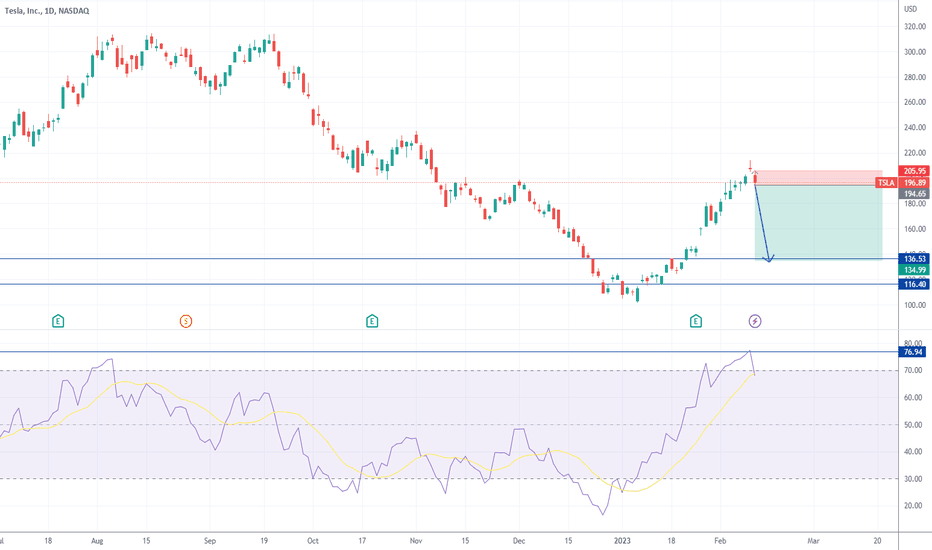Click the 320.00 price axis label
The width and height of the screenshot is (932, 550).
(x=915, y=27)
